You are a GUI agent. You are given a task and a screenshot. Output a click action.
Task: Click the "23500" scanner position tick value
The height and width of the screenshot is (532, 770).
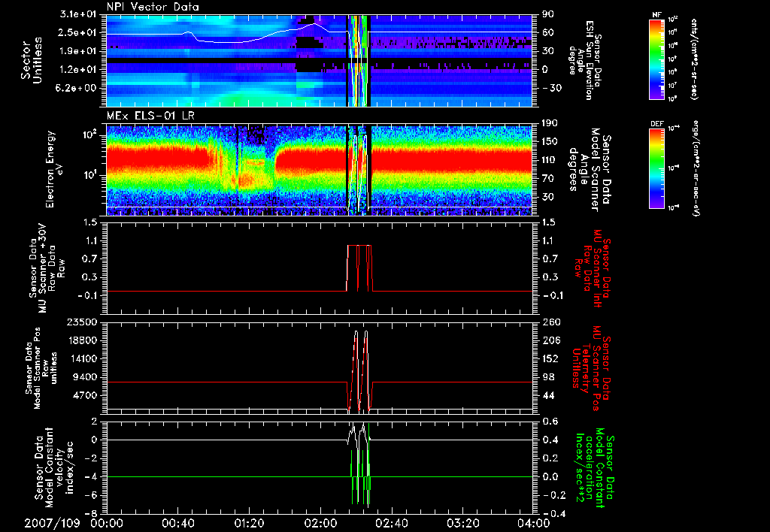(81, 322)
